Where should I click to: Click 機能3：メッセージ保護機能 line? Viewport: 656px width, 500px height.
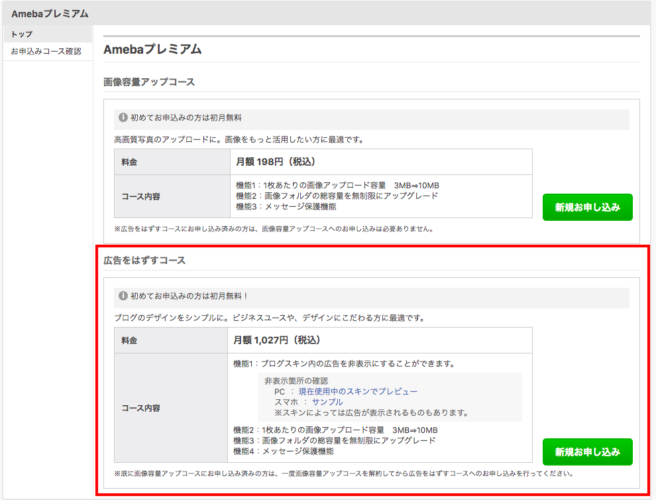[x=286, y=207]
